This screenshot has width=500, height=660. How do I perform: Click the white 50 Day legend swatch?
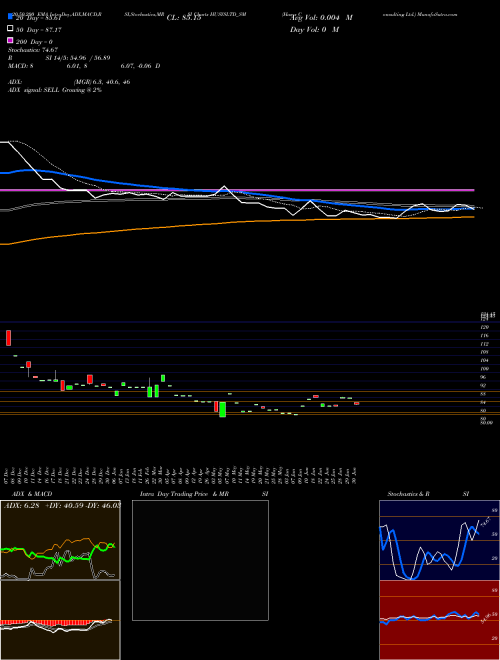(x=10, y=29)
